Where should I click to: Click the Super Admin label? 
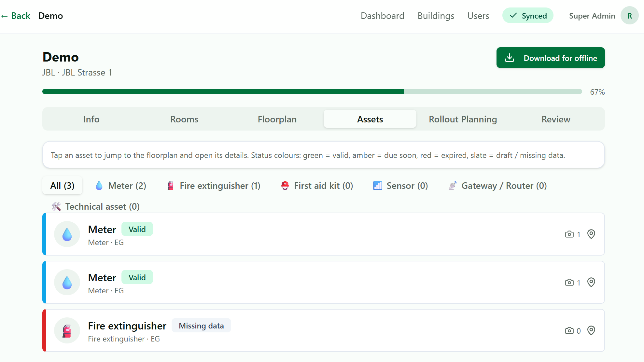tap(592, 16)
